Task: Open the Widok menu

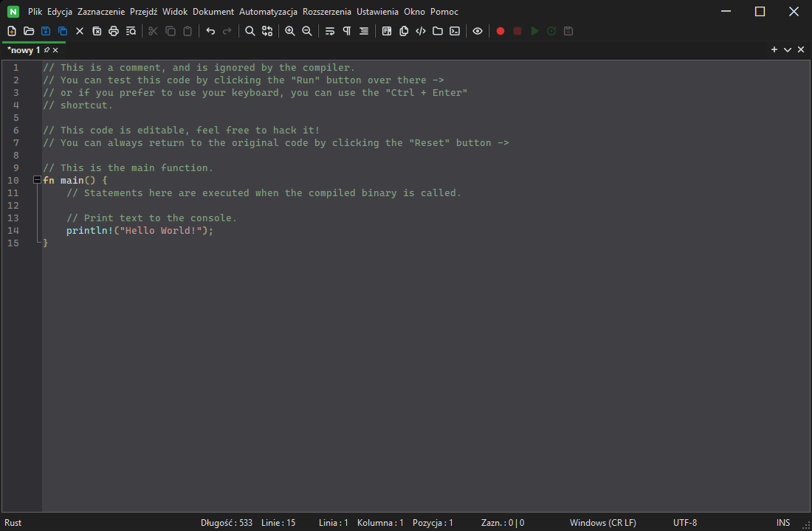Action: 174,11
